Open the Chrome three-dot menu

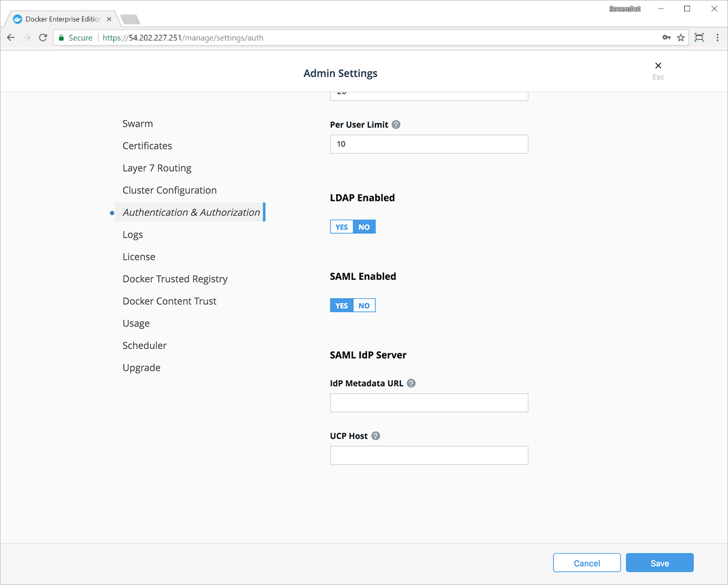[717, 38]
